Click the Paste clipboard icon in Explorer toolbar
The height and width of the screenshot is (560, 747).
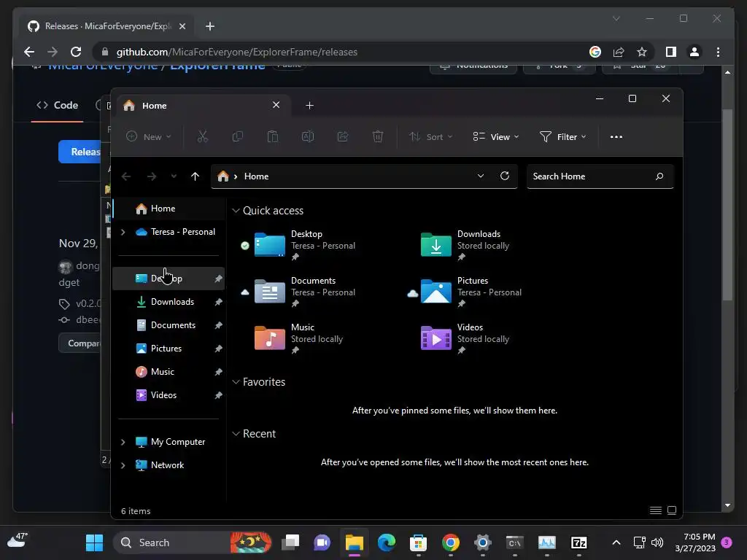coord(273,136)
